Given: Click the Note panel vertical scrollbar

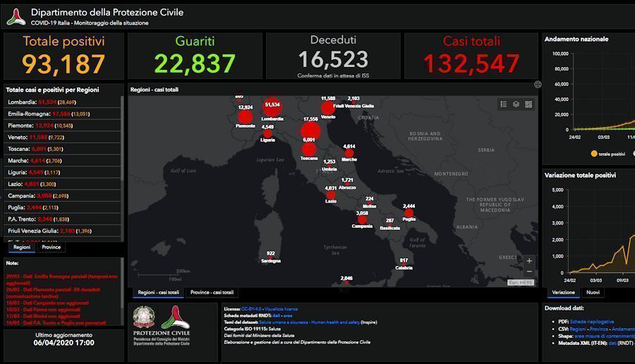Looking at the screenshot, I should (x=122, y=284).
